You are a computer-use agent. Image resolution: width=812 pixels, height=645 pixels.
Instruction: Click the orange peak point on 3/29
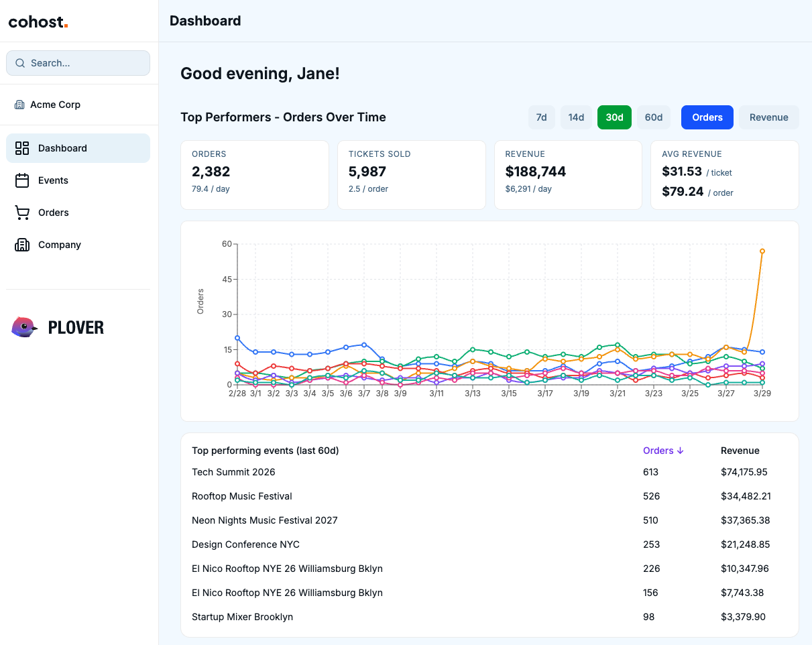(762, 251)
